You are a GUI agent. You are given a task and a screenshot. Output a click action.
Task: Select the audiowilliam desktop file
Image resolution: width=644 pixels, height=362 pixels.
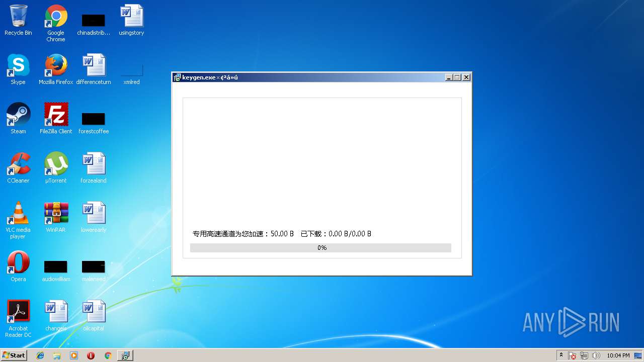coord(56,271)
